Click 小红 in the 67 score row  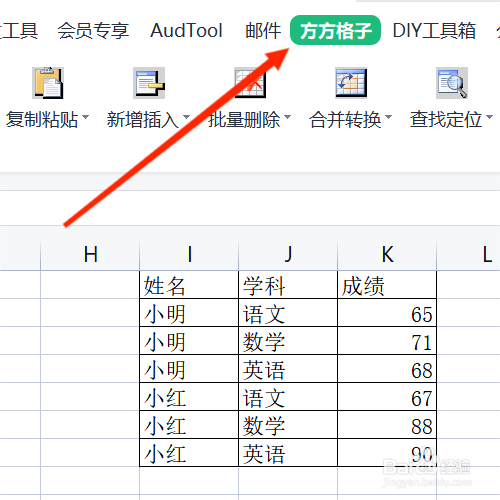coord(189,397)
